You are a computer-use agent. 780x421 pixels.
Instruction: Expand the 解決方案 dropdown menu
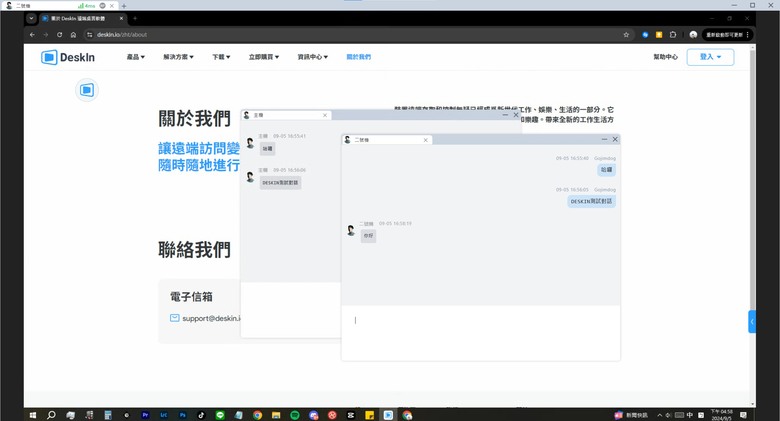click(179, 57)
